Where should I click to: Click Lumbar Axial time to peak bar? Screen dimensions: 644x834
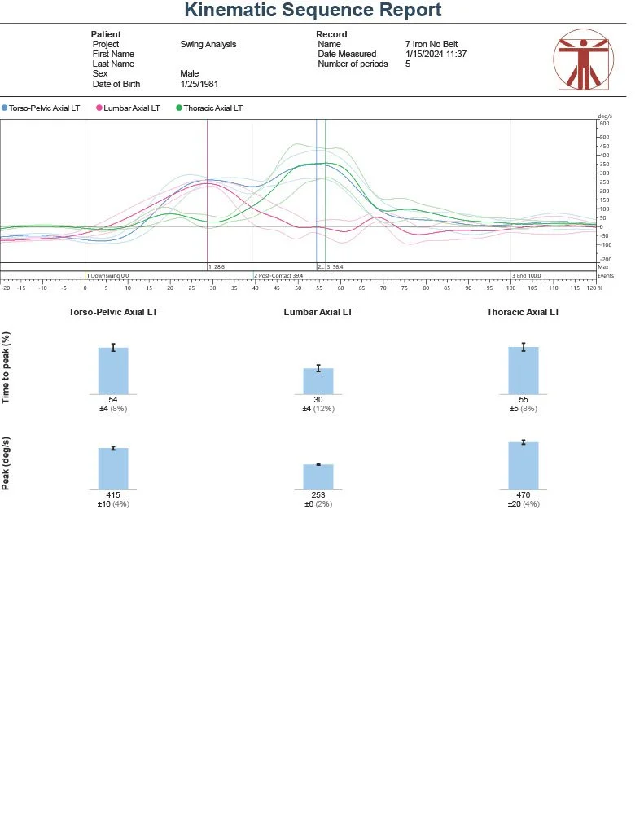tap(318, 381)
